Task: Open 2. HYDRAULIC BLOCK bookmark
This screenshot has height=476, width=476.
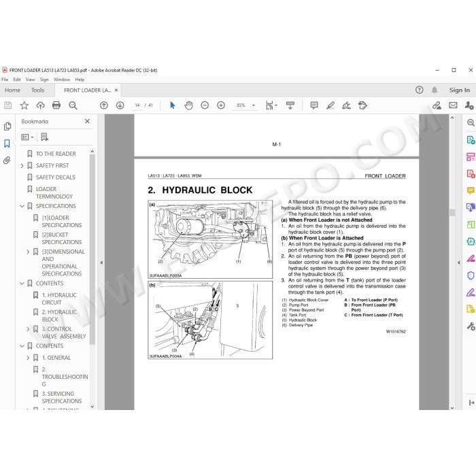Action: click(x=59, y=316)
